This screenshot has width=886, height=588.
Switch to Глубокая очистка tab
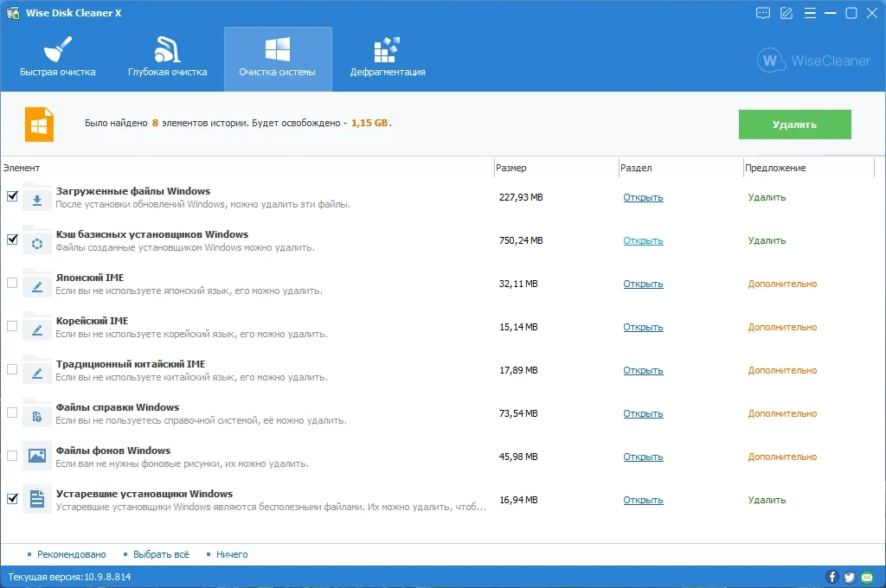167,59
